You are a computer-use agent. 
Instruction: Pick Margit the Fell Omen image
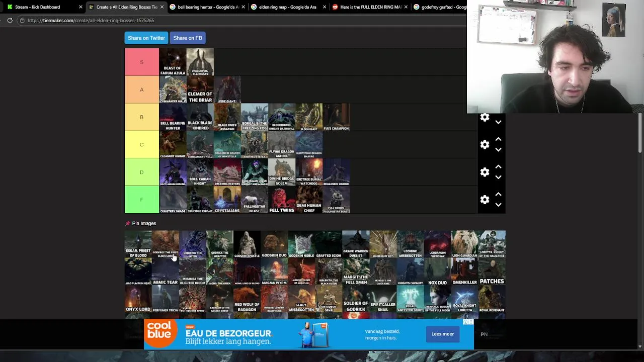click(356, 271)
